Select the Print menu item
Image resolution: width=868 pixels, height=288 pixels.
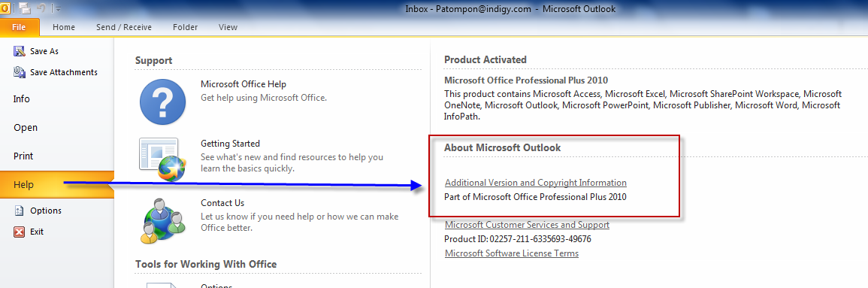pyautogui.click(x=23, y=156)
